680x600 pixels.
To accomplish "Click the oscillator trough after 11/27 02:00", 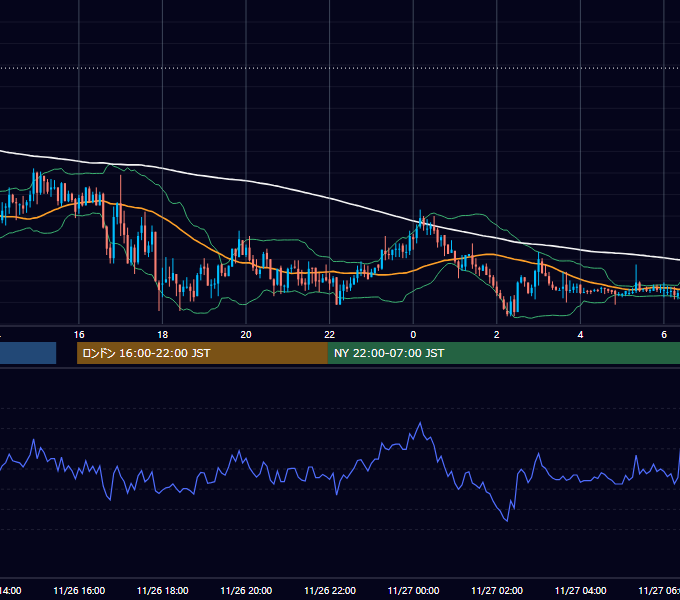I will (507, 520).
